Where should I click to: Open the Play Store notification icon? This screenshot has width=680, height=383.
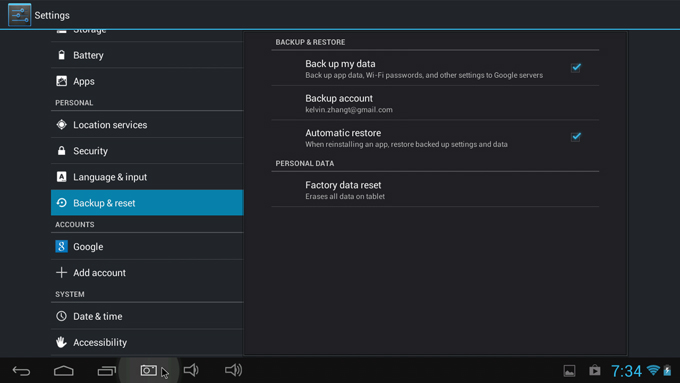(x=595, y=370)
